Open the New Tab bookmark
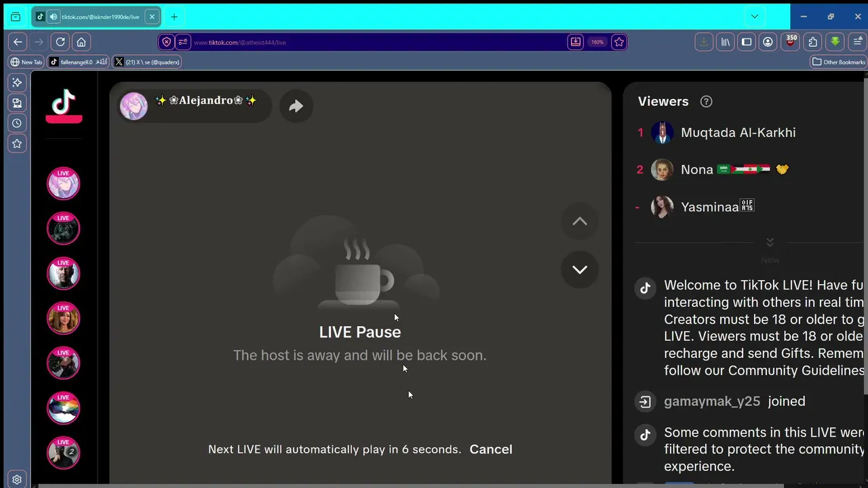868x488 pixels. pos(26,62)
